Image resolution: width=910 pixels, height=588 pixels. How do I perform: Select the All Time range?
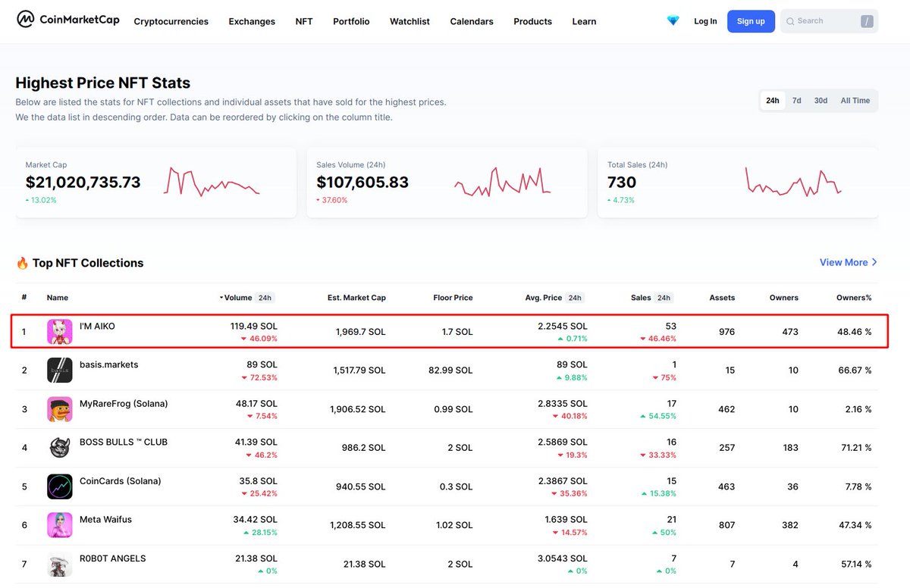click(855, 101)
